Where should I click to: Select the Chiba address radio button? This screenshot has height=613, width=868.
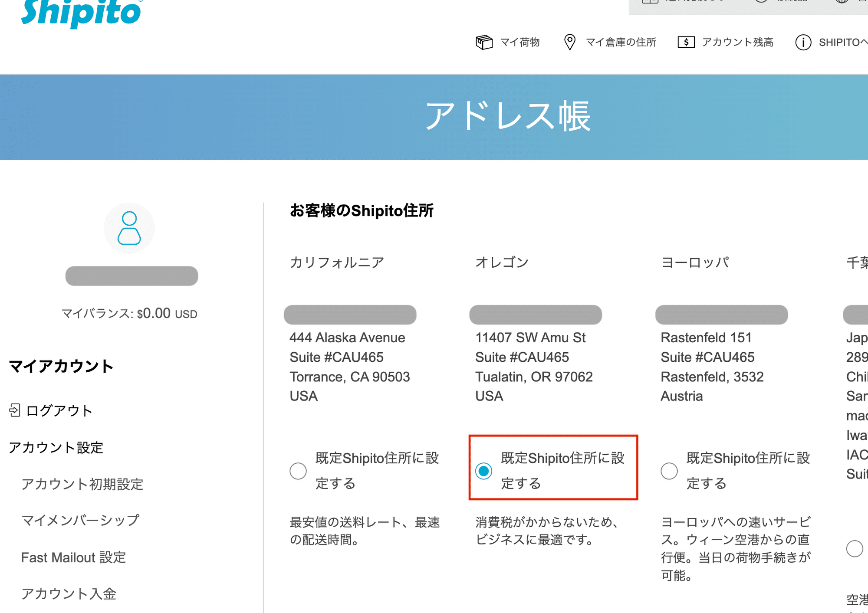(855, 548)
